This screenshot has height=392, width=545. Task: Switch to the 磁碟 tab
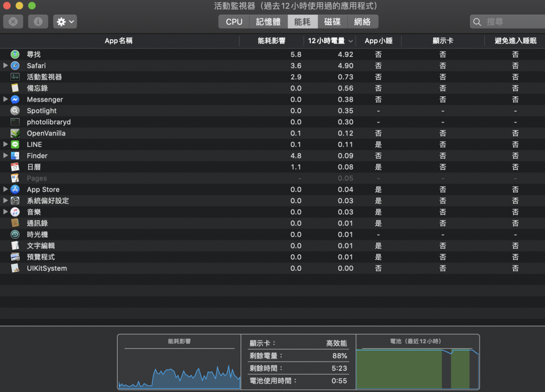tap(332, 21)
